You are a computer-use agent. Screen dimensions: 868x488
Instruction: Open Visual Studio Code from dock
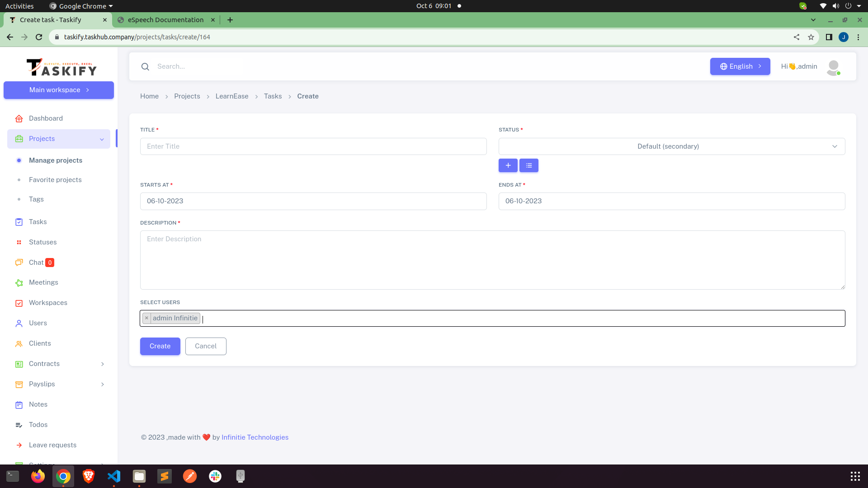click(114, 476)
